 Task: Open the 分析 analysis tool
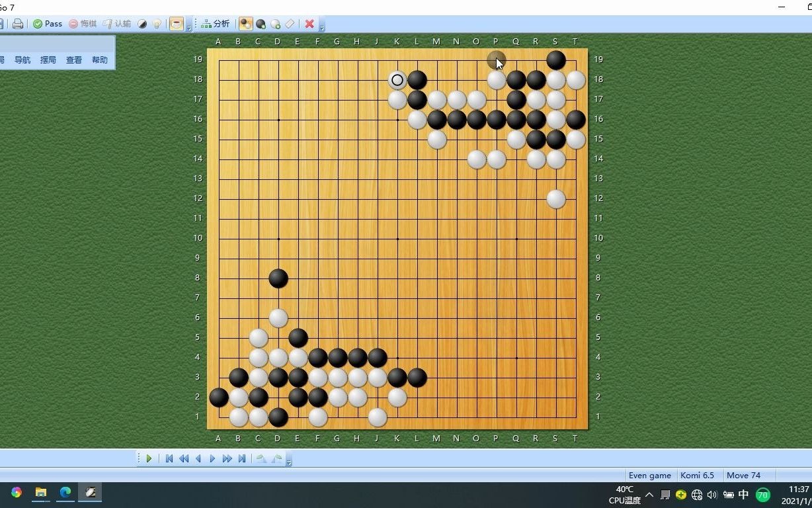tap(216, 24)
